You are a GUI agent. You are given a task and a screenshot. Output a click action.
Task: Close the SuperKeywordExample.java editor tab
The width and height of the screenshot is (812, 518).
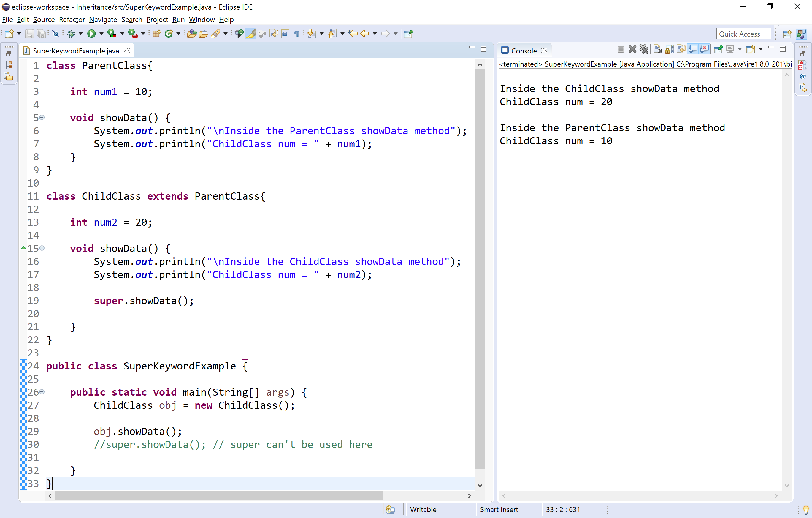click(x=127, y=50)
